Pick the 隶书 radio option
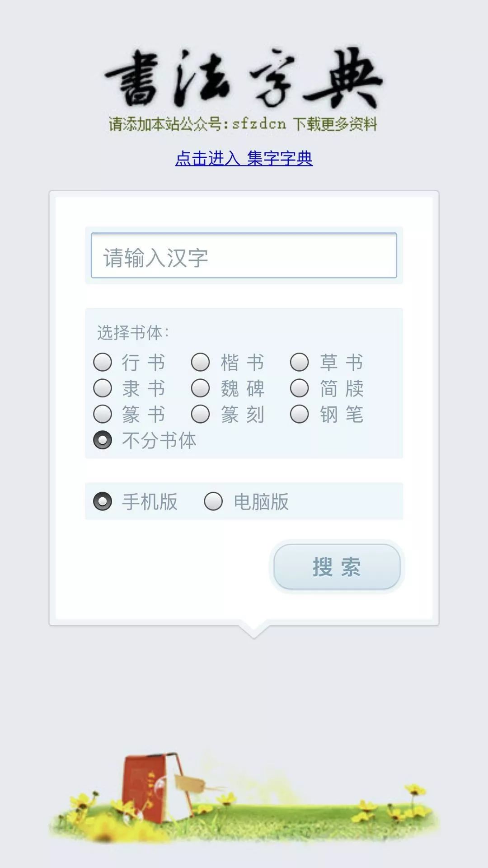Viewport: 488px width, 868px height. (x=103, y=388)
